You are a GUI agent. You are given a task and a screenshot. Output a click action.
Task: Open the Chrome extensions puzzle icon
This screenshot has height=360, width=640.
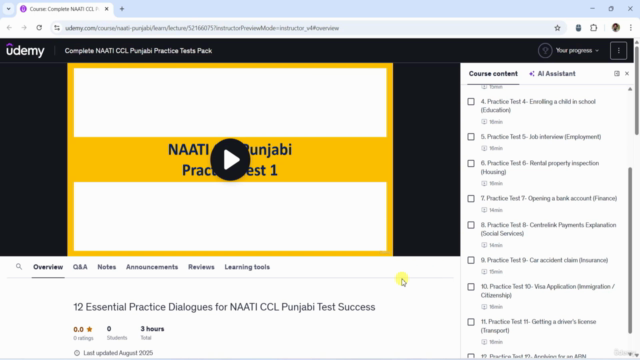593,28
